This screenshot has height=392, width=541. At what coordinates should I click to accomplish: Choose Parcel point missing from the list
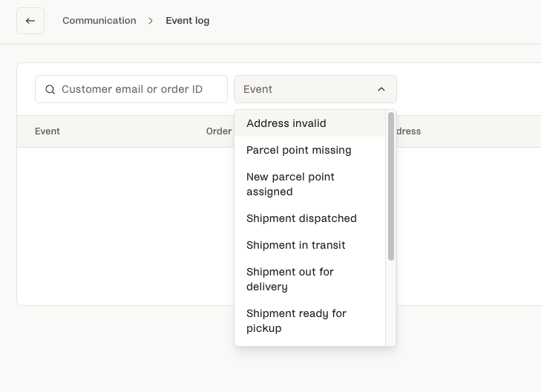(x=298, y=150)
